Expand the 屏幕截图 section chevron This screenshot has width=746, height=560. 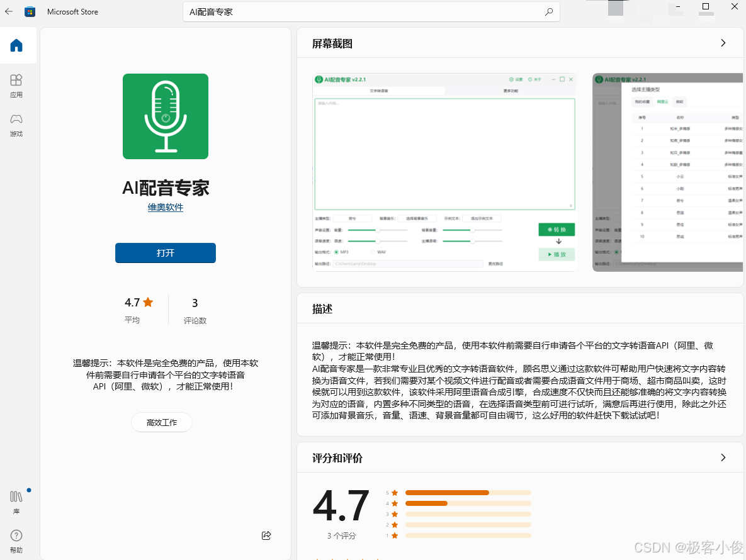click(x=723, y=43)
